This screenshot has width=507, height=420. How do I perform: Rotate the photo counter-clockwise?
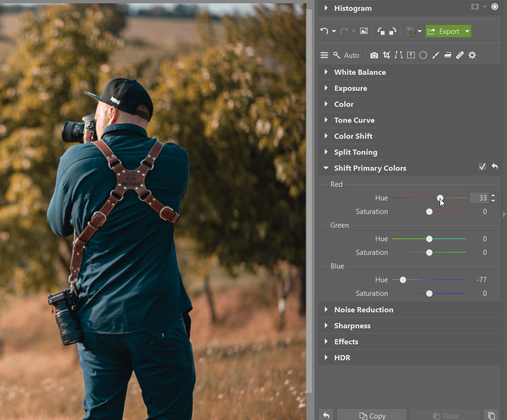tap(381, 31)
